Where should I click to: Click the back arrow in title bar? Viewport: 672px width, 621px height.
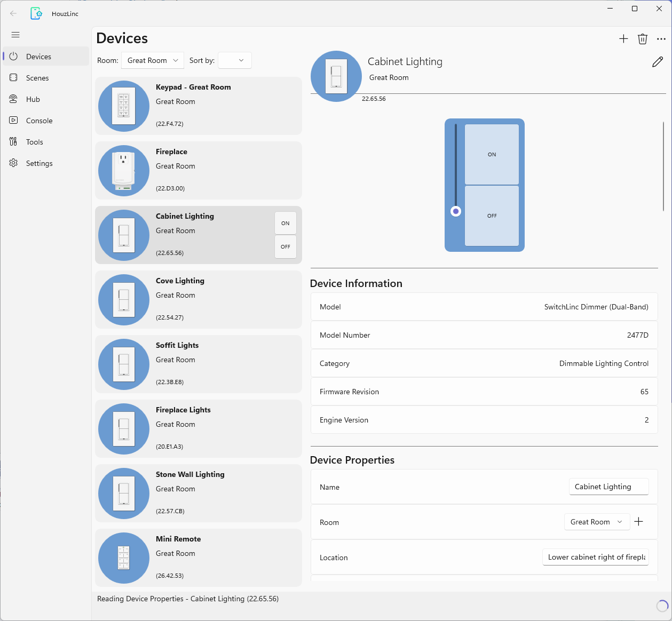(x=13, y=14)
